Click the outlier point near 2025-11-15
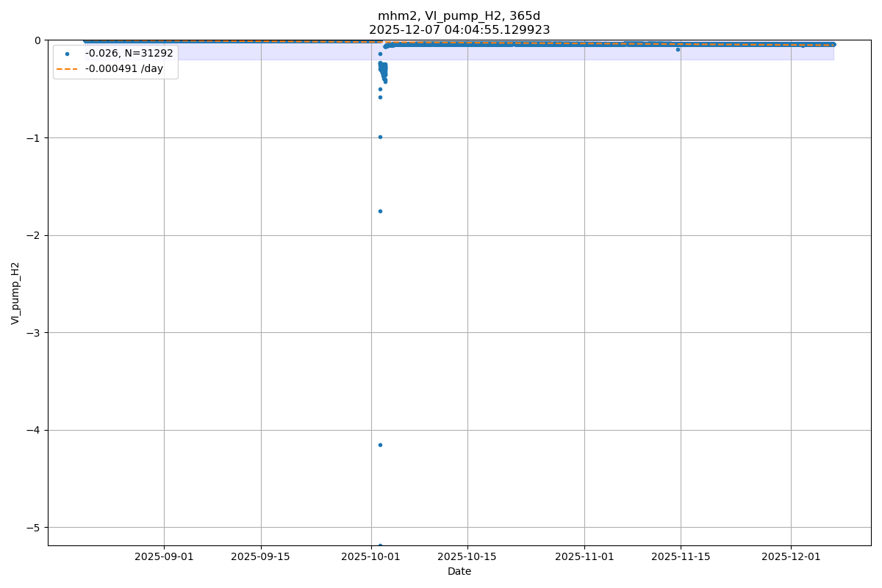Viewport: 882px width, 588px height. point(678,49)
